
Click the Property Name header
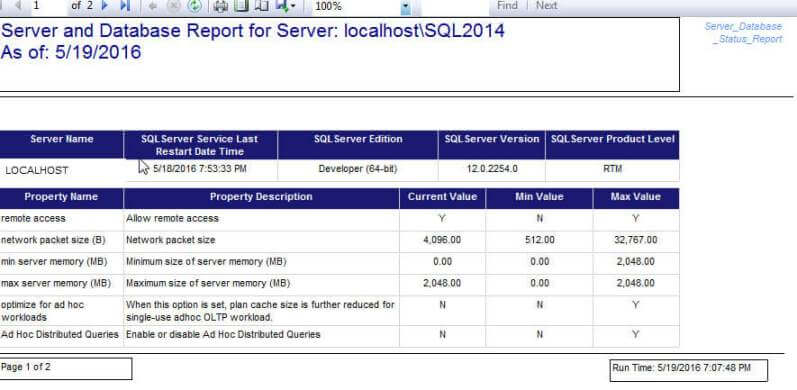pyautogui.click(x=61, y=197)
